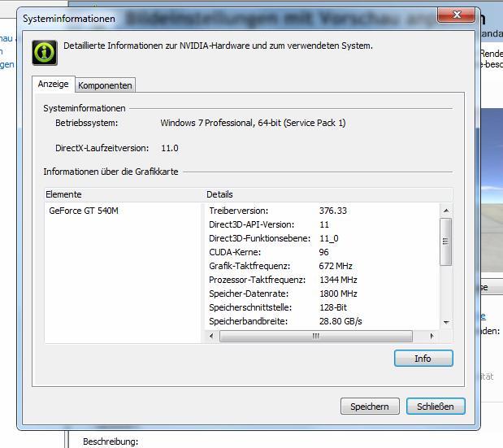Screen dimensions: 503x448
Task: Click the DirectX-Laufzeitversion value 11.0
Action: [170, 148]
